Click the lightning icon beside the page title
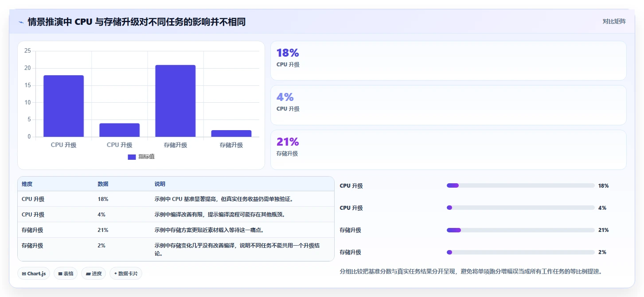The width and height of the screenshot is (644, 297). click(x=21, y=22)
